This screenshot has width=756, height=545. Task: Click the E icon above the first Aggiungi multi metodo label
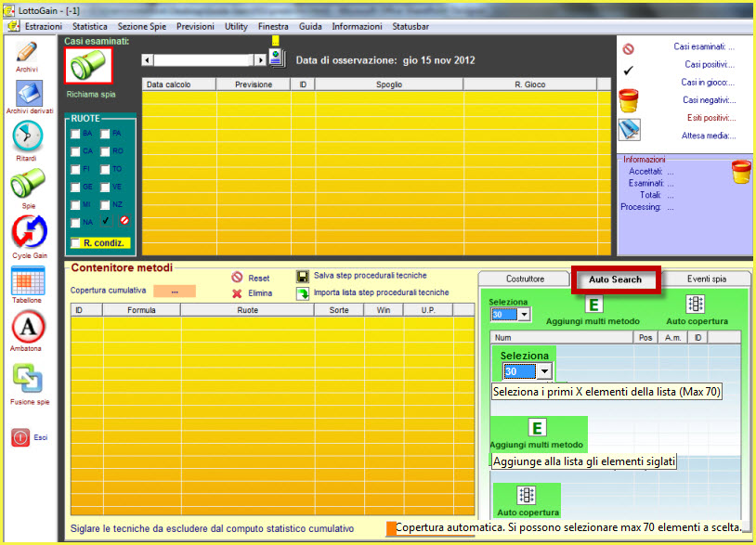click(593, 305)
